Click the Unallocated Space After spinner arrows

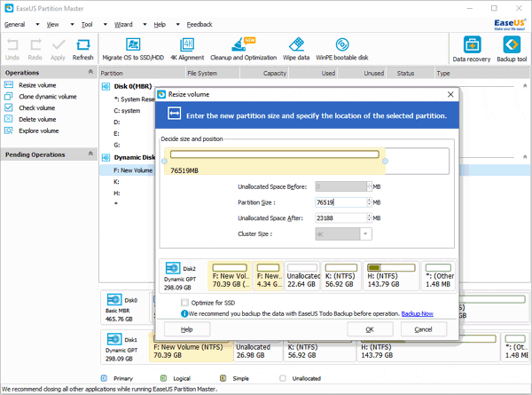(369, 218)
